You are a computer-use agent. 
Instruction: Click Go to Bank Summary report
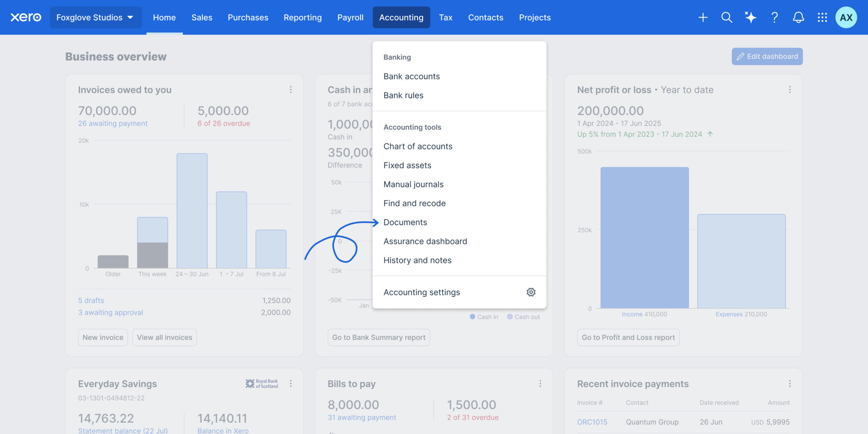click(x=379, y=337)
